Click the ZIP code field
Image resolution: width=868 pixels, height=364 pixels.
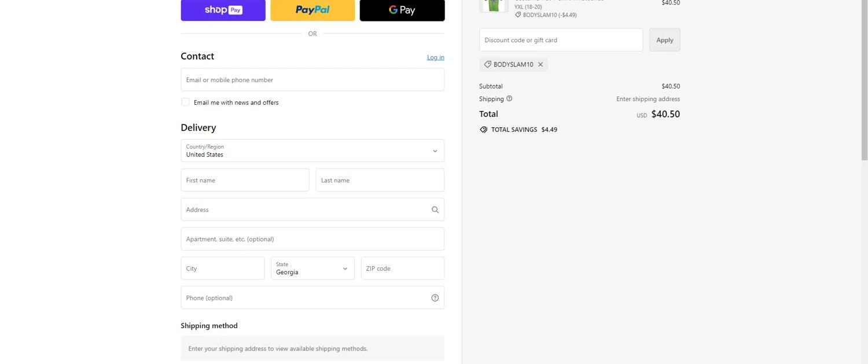tap(403, 269)
